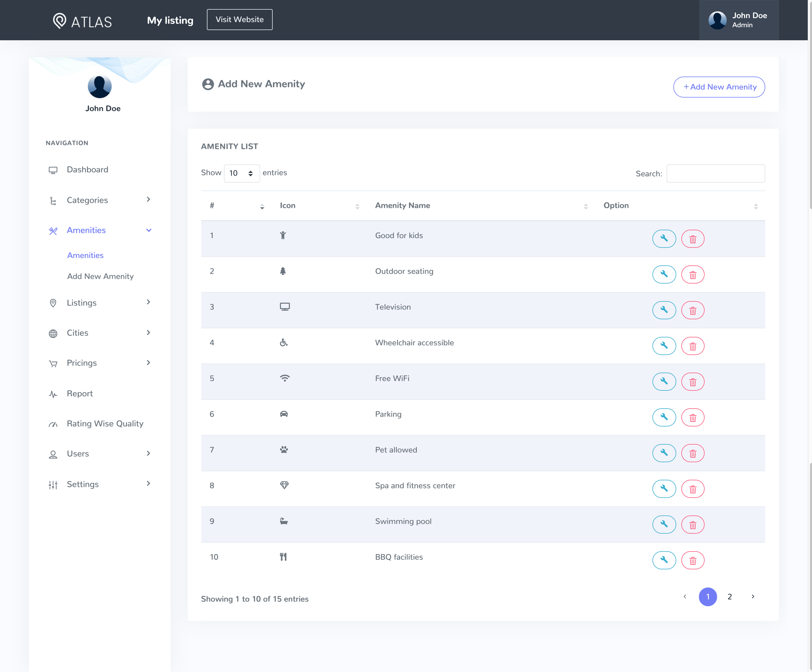Click the television icon in row 3
The height and width of the screenshot is (672, 812).
[x=285, y=307]
